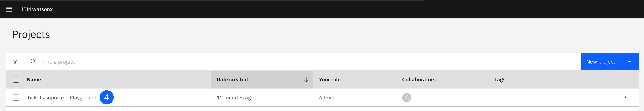The image size is (644, 111).
Task: Click the collaborator avatar icon
Action: [406, 98]
